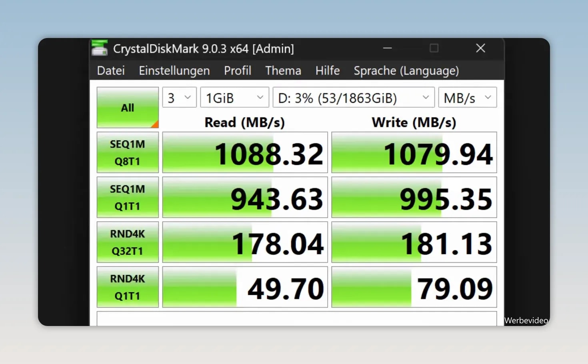Run the SEQ1M Q8T1 test
This screenshot has width=588, height=364.
click(128, 152)
